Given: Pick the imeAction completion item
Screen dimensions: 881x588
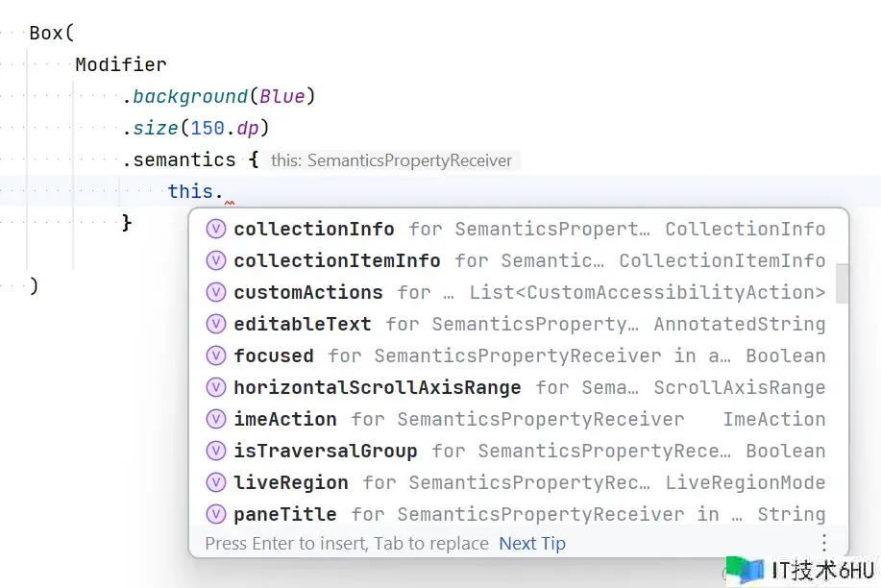Looking at the screenshot, I should point(518,419).
